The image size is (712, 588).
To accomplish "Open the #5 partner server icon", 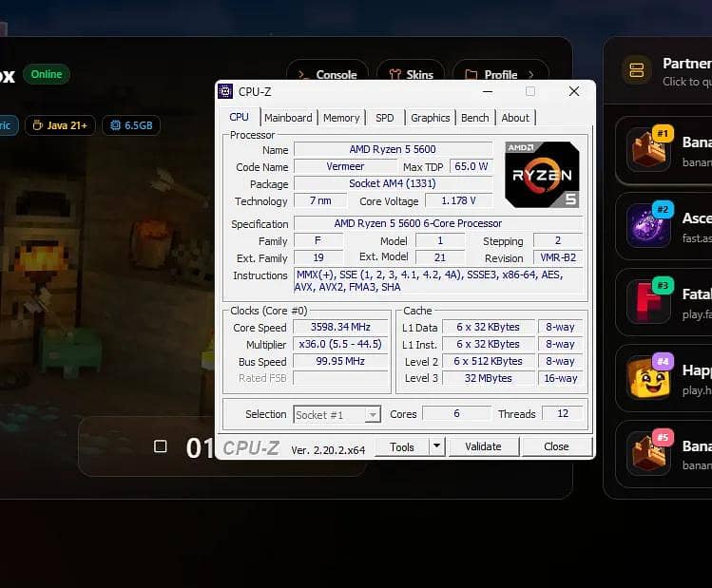I will pyautogui.click(x=649, y=453).
